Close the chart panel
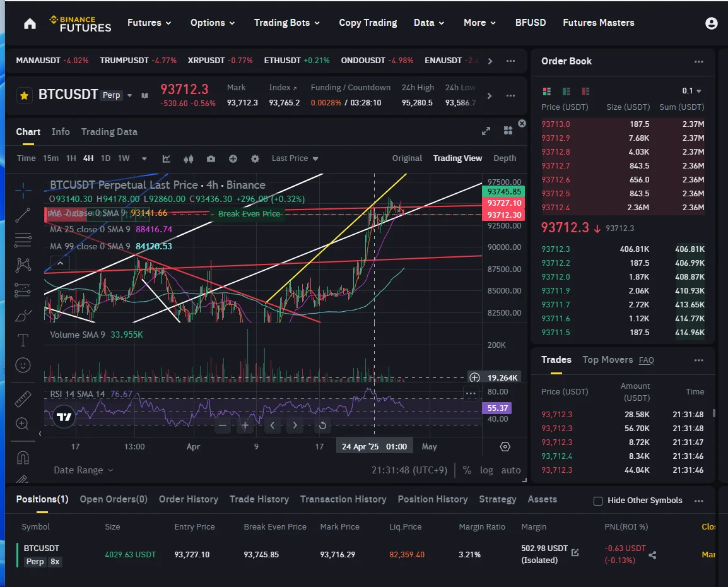728x587 pixels. pyautogui.click(x=522, y=123)
